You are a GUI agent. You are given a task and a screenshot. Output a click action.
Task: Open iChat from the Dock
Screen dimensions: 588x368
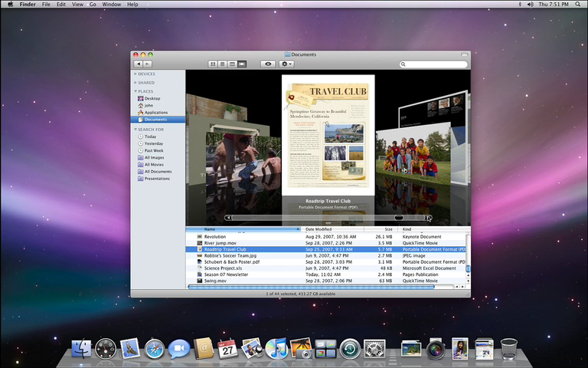click(179, 350)
